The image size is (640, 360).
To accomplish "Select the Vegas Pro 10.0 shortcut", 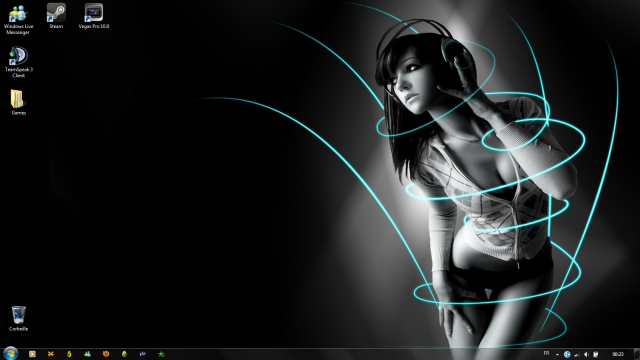I will pos(94,16).
